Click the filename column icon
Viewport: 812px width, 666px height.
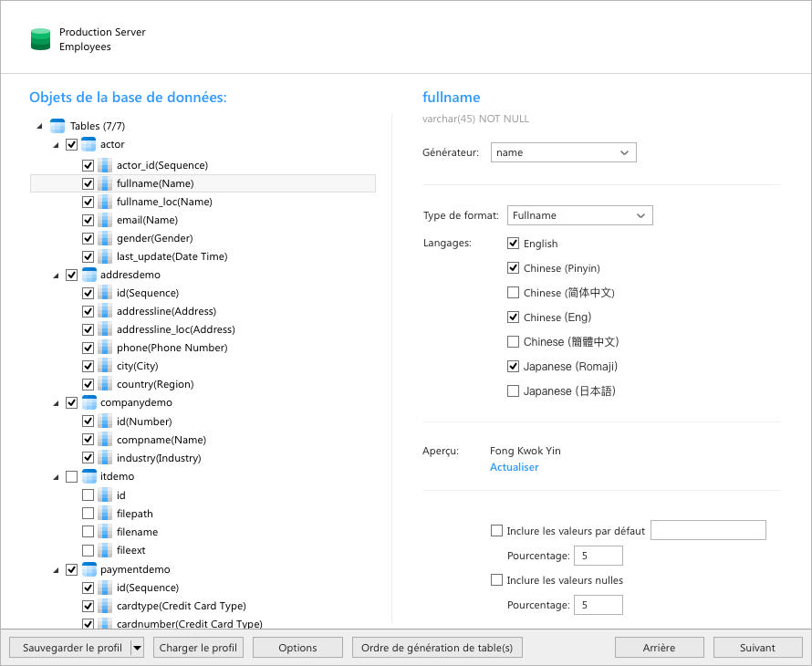point(105,532)
